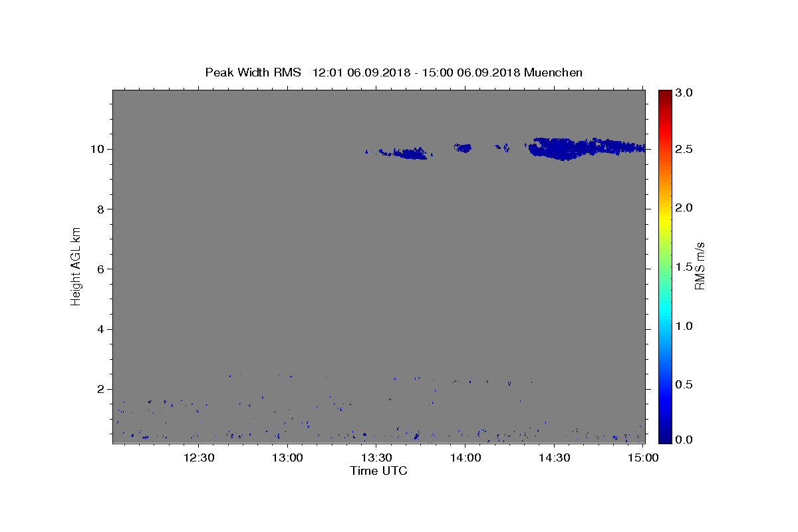Click the height tick label 10
Screen dimensions: 798x532
pyautogui.click(x=97, y=149)
